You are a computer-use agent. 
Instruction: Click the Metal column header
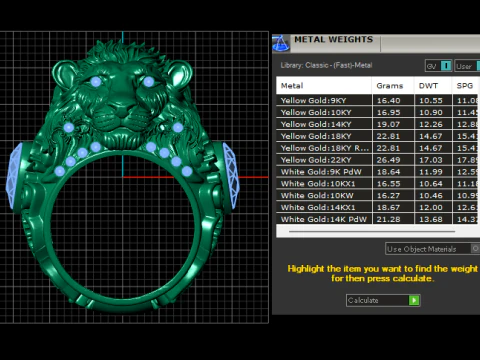tap(324, 86)
